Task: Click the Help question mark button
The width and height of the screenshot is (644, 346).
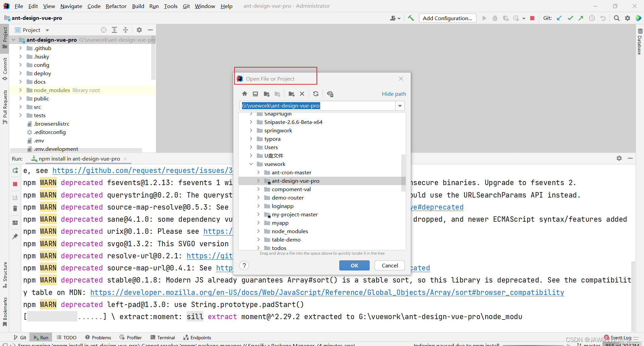Action: [244, 265]
